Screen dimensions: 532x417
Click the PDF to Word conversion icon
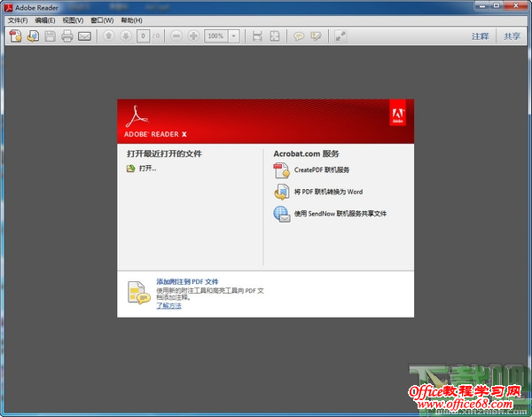pos(282,192)
